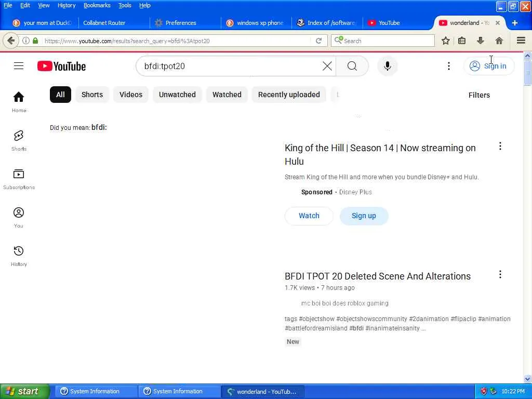This screenshot has width=532, height=399.
Task: Open the Firefox hamburger menu
Action: 521,41
